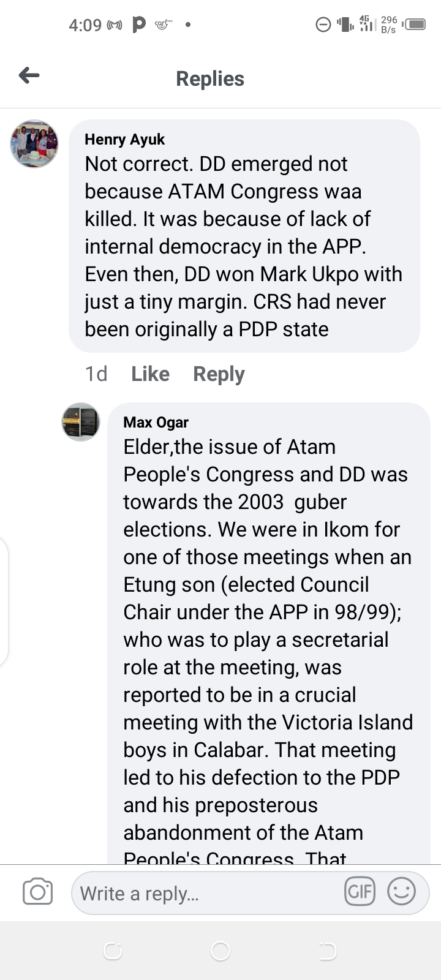441x980 pixels.
Task: Tap the Write a reply text field
Action: coord(202,893)
